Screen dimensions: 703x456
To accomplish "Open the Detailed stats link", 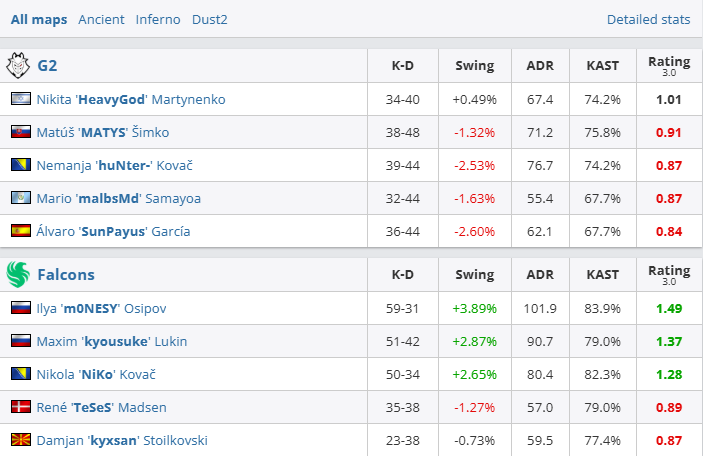I will (648, 19).
